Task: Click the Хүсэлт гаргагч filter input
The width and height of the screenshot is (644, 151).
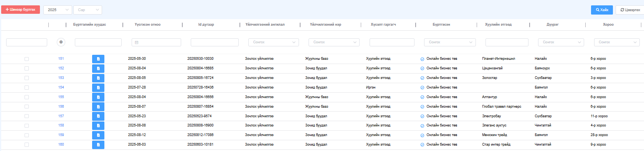Action: [x=392, y=42]
